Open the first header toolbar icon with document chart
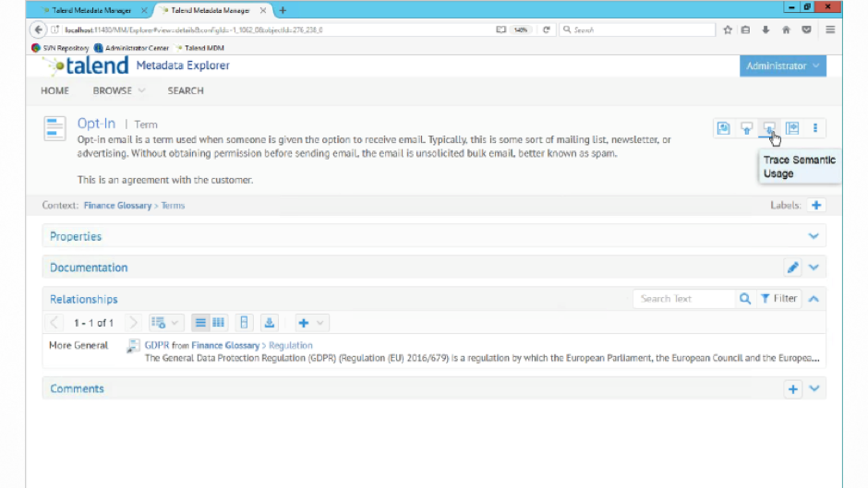The height and width of the screenshot is (488, 868). pos(724,128)
